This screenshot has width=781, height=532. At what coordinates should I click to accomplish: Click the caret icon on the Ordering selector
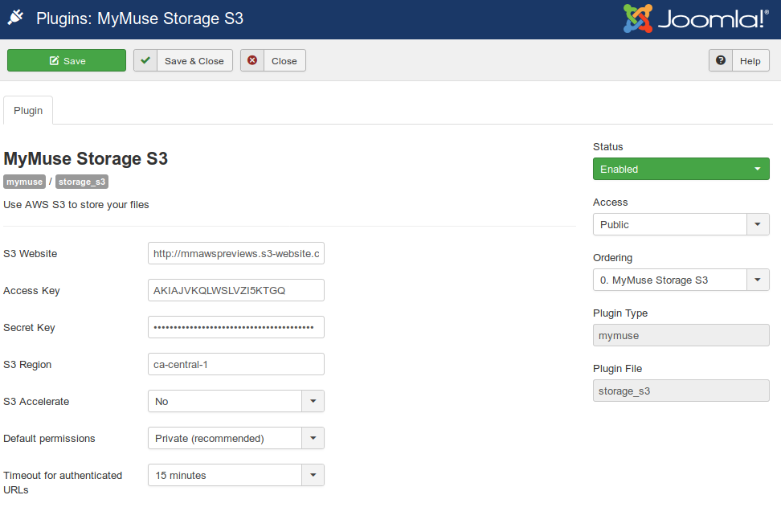tap(756, 280)
